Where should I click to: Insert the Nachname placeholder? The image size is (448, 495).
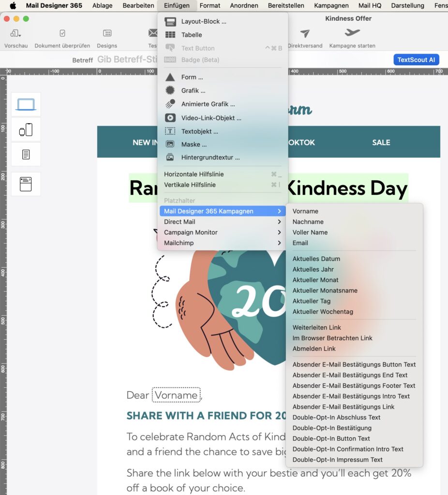coord(354,222)
